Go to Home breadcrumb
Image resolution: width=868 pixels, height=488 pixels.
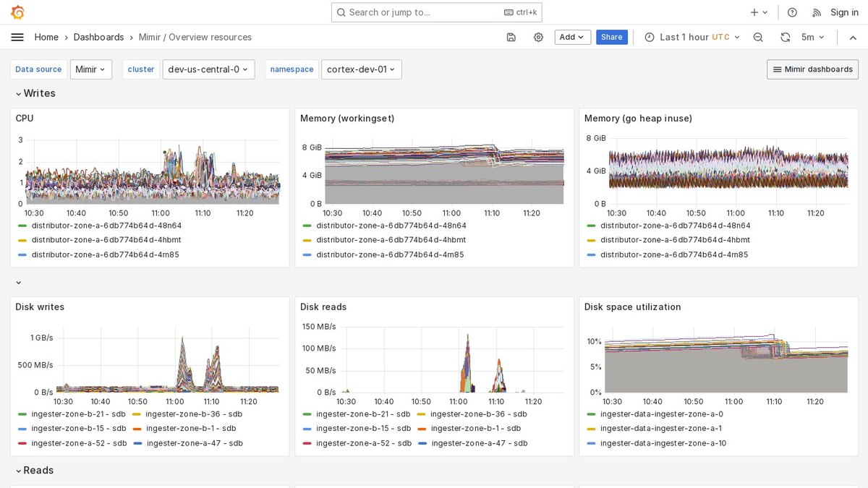[46, 37]
